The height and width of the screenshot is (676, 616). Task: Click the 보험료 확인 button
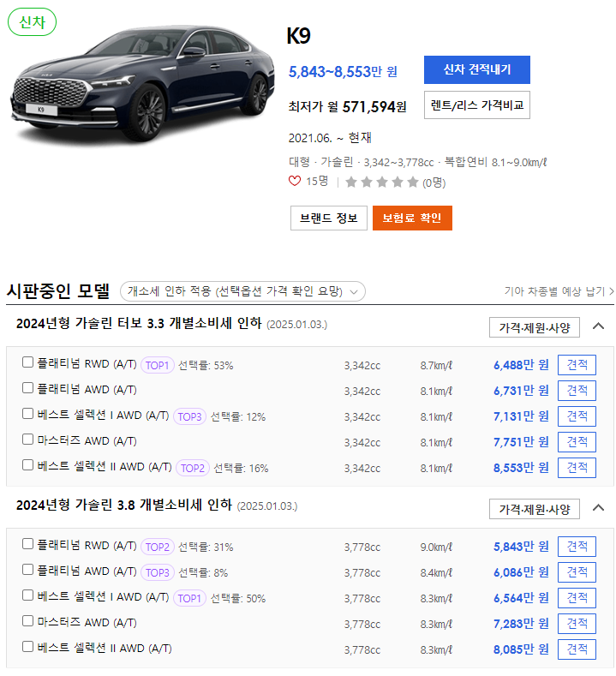pos(412,218)
